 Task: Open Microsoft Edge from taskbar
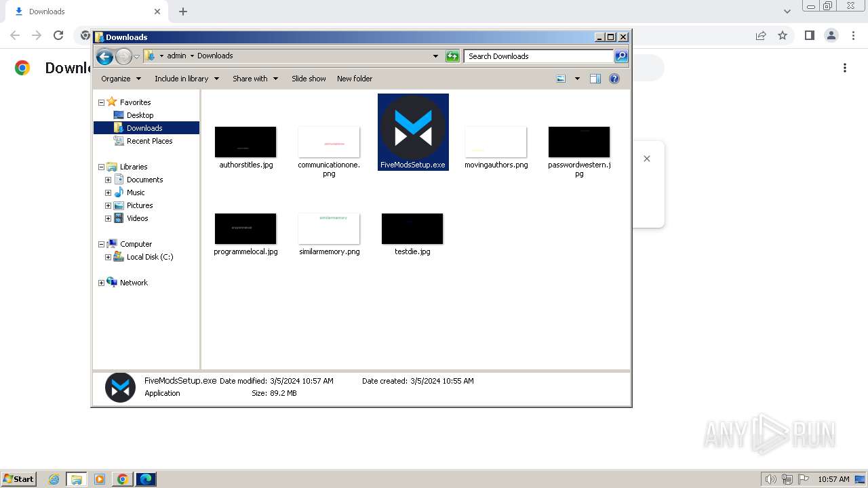(146, 479)
